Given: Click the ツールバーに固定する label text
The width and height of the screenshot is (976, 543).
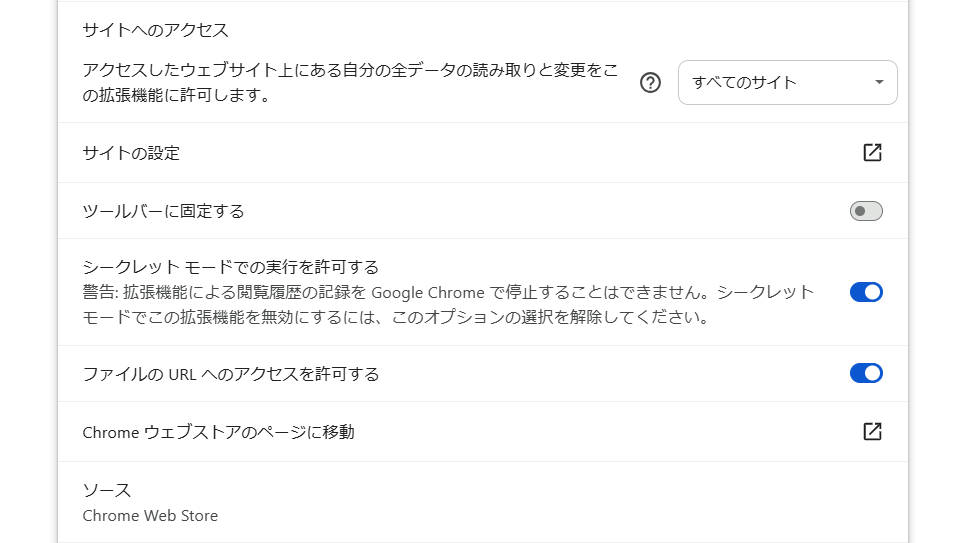Looking at the screenshot, I should (163, 211).
